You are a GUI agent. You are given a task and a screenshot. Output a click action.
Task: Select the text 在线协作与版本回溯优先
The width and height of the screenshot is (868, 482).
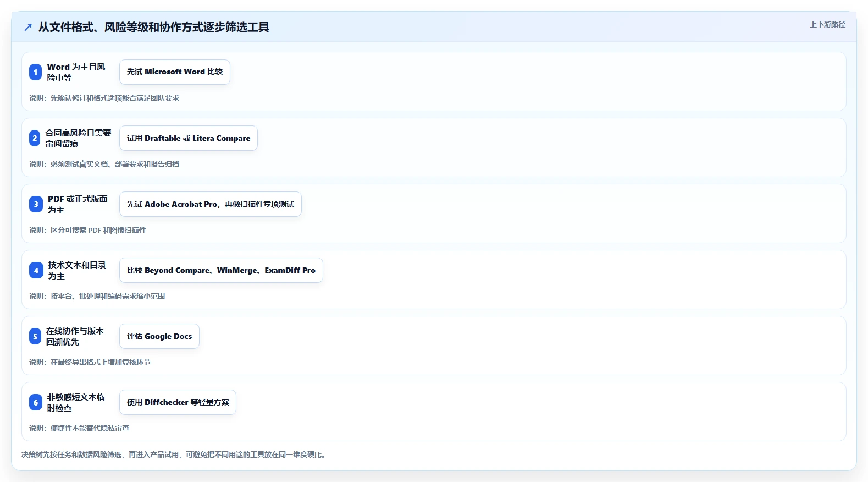tap(75, 336)
